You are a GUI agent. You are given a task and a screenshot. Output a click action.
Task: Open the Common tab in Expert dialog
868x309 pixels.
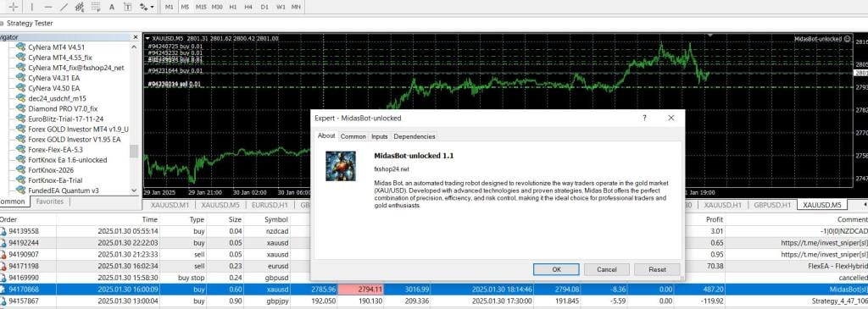[x=353, y=136]
